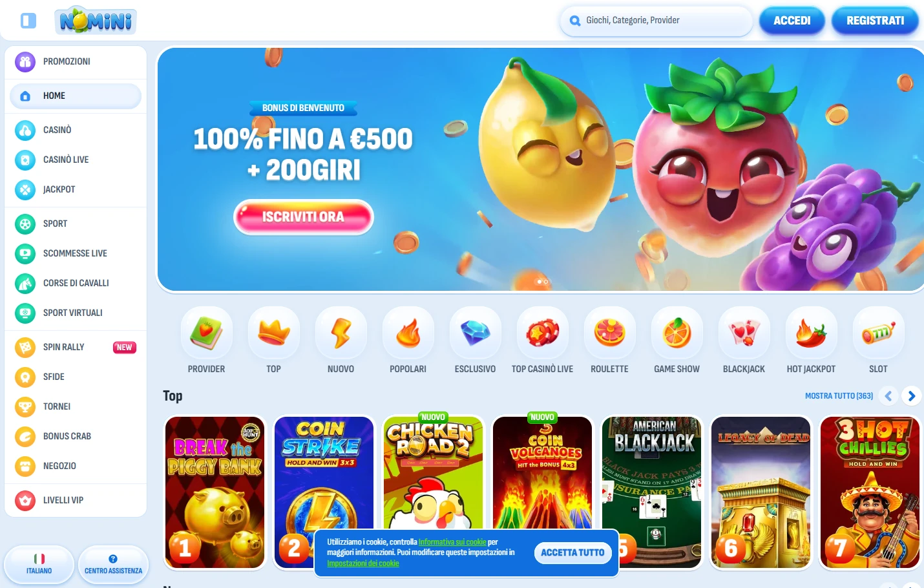Choose the Roulette wheel category icon
Screen dimensions: 924x588
(x=610, y=333)
